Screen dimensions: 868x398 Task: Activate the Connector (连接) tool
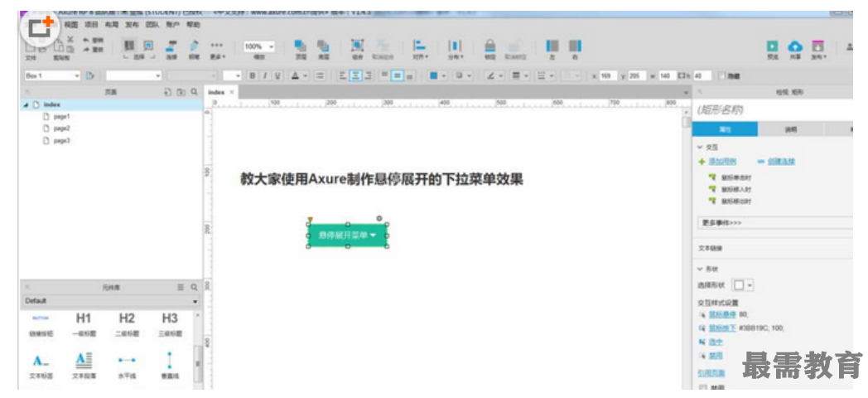pyautogui.click(x=171, y=49)
